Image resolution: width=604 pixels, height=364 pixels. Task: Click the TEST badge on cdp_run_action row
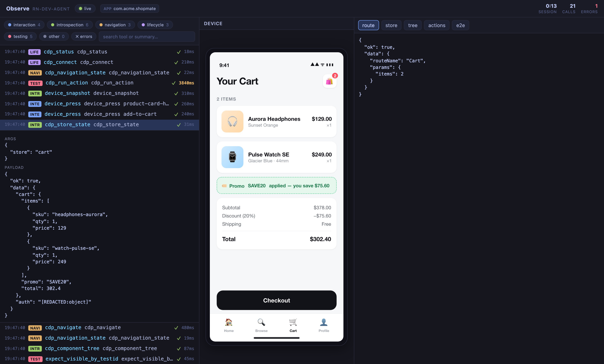pos(35,83)
